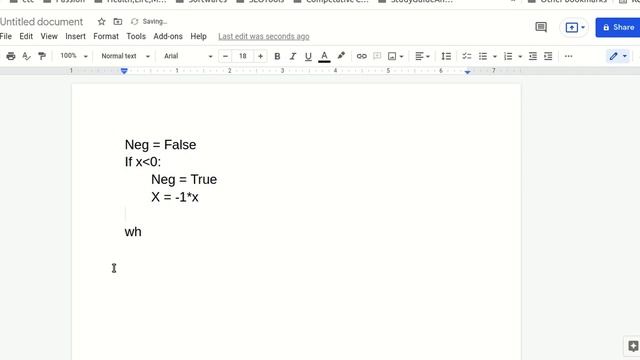Viewport: 640px width, 360px height.
Task: Toggle bold formatting
Action: [x=277, y=56]
